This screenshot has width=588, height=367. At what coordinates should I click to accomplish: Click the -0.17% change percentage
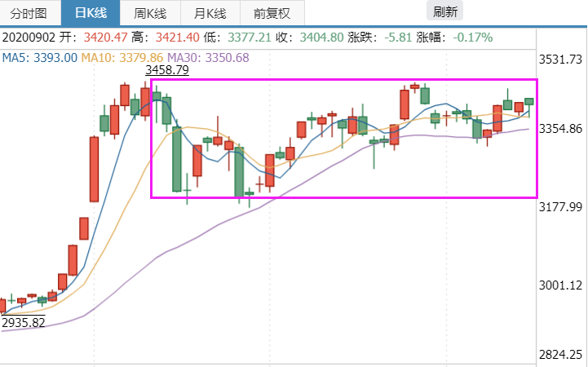473,38
